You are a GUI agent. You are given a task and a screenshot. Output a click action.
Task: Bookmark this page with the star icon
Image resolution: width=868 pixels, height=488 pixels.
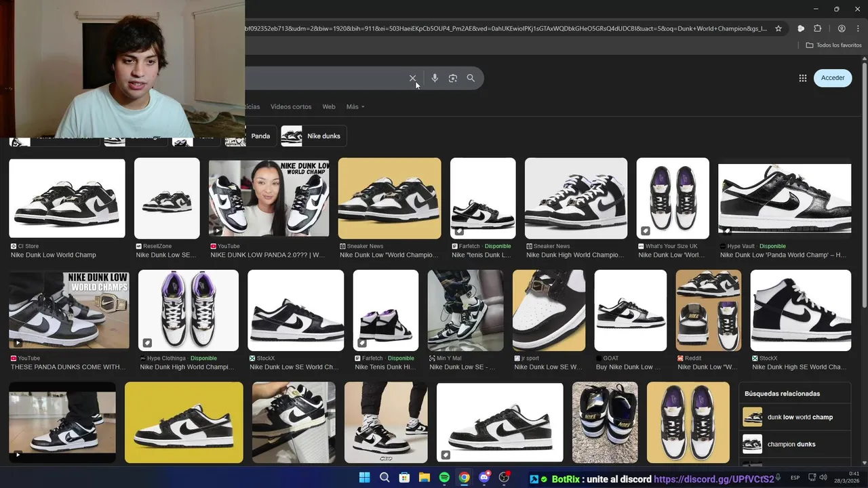click(x=778, y=28)
